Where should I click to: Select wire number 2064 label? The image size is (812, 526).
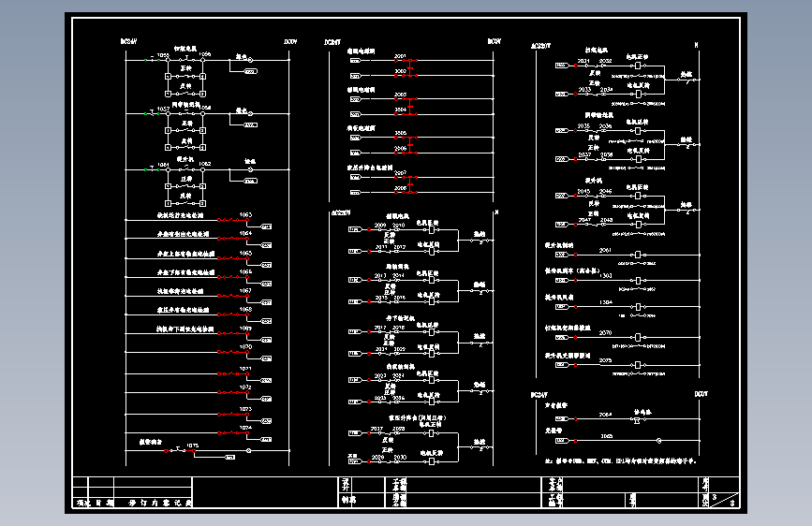point(605,415)
